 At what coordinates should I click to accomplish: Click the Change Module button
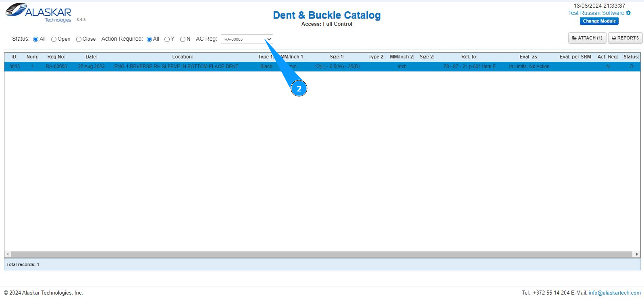pyautogui.click(x=599, y=21)
